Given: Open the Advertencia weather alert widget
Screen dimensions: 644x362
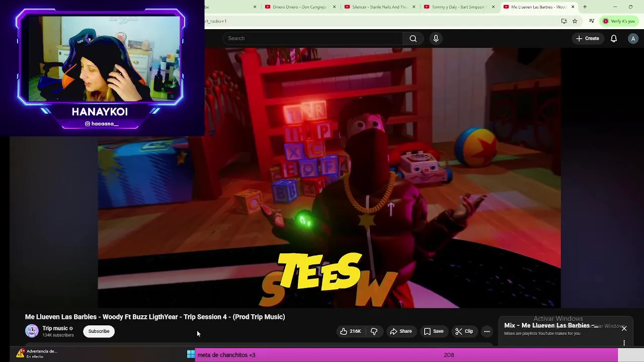Looking at the screenshot, I should coord(36,354).
